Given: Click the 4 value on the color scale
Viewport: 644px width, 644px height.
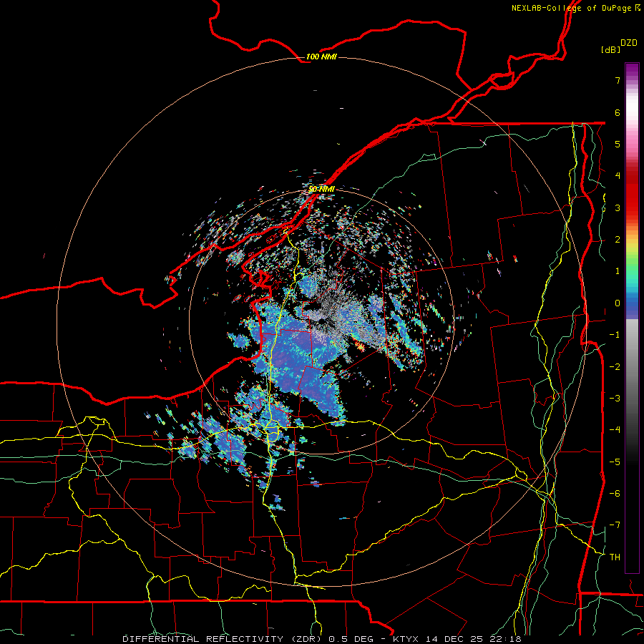Looking at the screenshot, I should [x=618, y=176].
